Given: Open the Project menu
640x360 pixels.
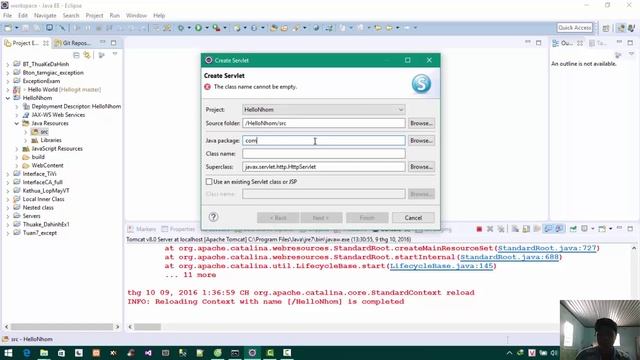Looking at the screenshot, I should pyautogui.click(x=94, y=16).
